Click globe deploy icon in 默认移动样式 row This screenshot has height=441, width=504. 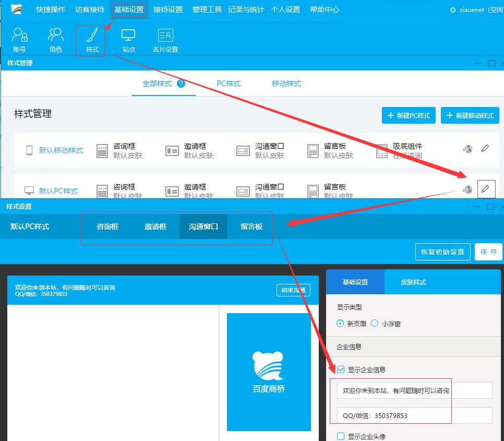pyautogui.click(x=467, y=149)
